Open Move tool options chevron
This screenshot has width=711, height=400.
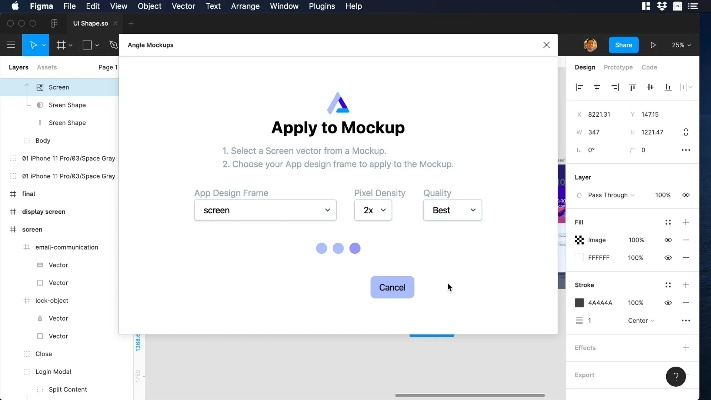(x=44, y=45)
